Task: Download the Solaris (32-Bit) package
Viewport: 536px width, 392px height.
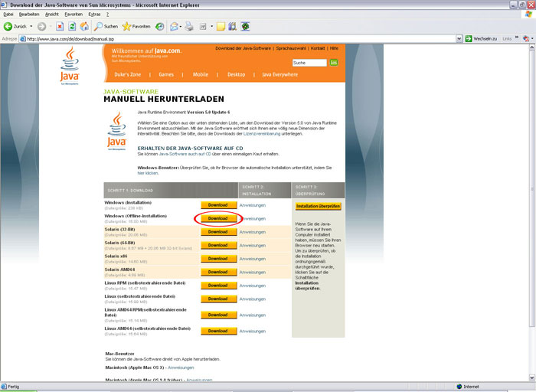Action: tap(219, 232)
